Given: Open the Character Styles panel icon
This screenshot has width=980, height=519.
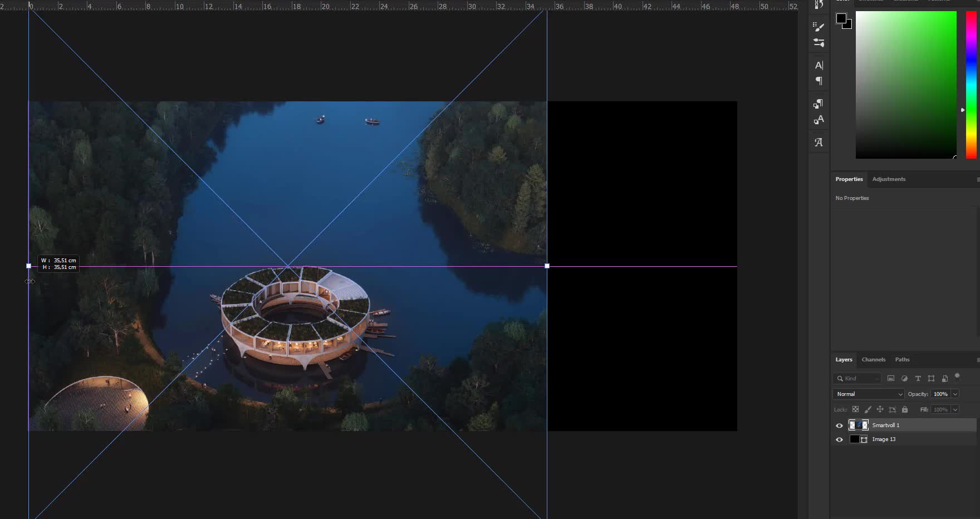Looking at the screenshot, I should point(819,119).
